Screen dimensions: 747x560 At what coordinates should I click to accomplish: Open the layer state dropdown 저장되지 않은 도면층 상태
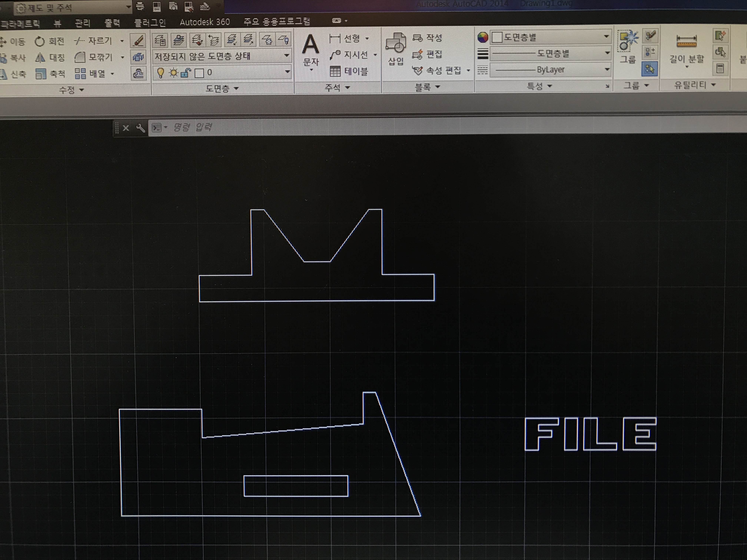click(x=222, y=56)
